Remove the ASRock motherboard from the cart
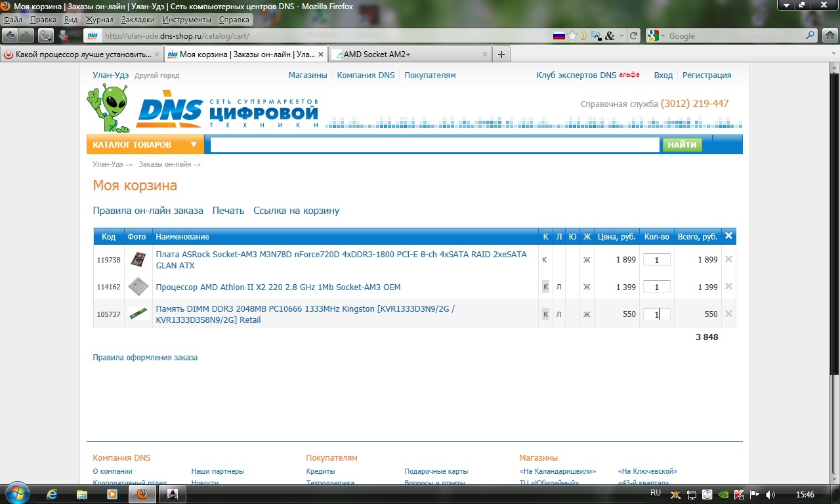Image resolution: width=840 pixels, height=504 pixels. click(x=728, y=259)
